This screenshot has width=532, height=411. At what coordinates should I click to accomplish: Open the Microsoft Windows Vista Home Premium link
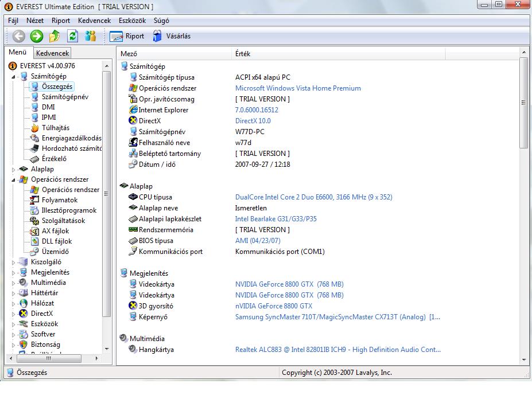coord(298,88)
